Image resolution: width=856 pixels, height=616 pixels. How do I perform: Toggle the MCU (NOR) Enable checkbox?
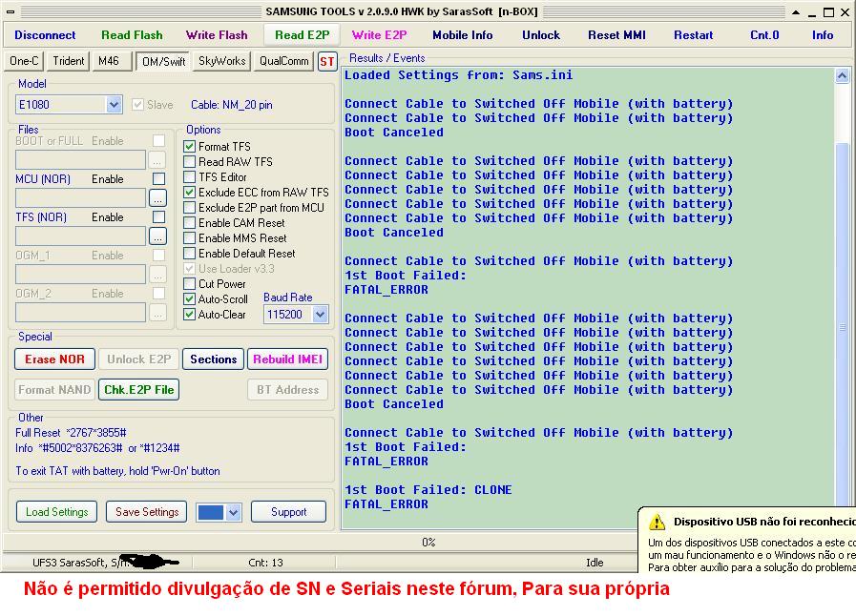click(158, 179)
